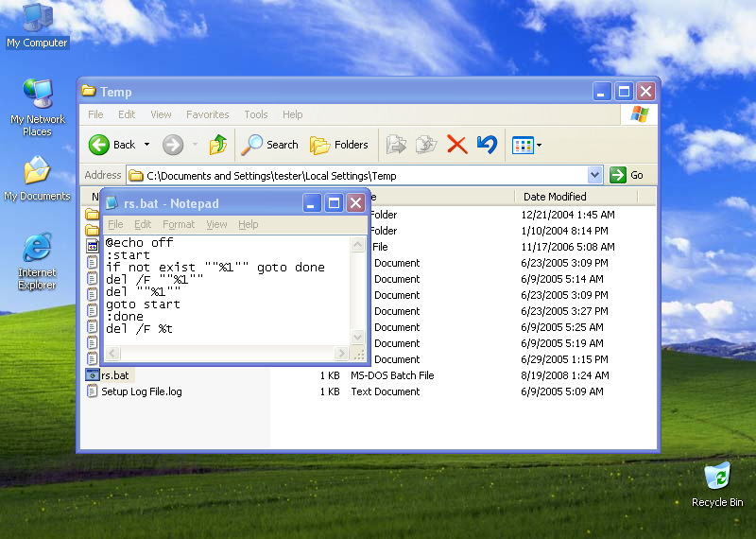
Task: Click the rs.bat batch file icon
Action: coord(92,374)
